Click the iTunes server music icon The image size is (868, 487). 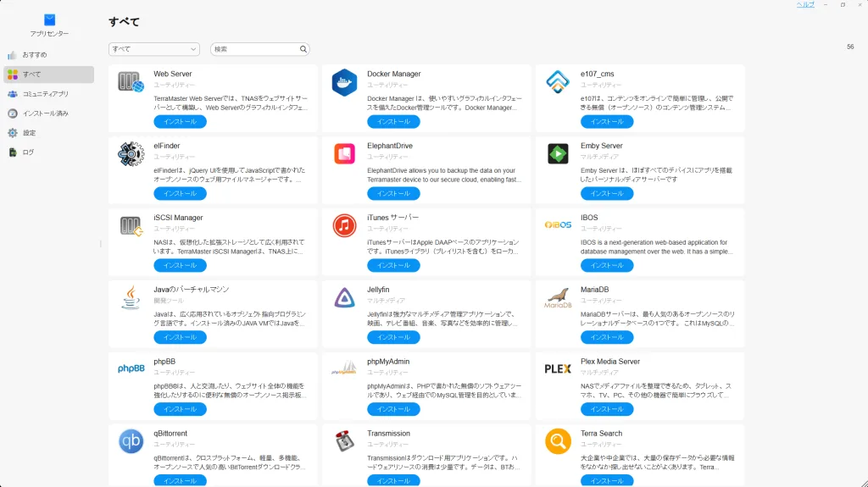pyautogui.click(x=344, y=226)
